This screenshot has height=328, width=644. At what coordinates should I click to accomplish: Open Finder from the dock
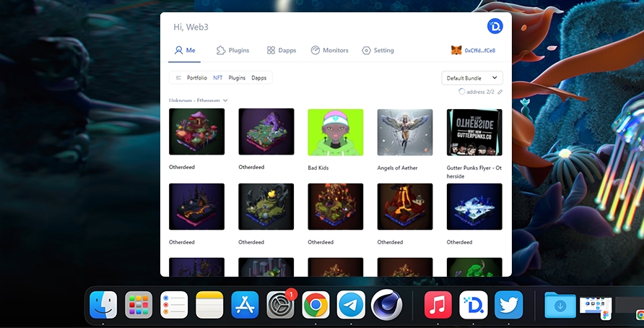coord(103,305)
